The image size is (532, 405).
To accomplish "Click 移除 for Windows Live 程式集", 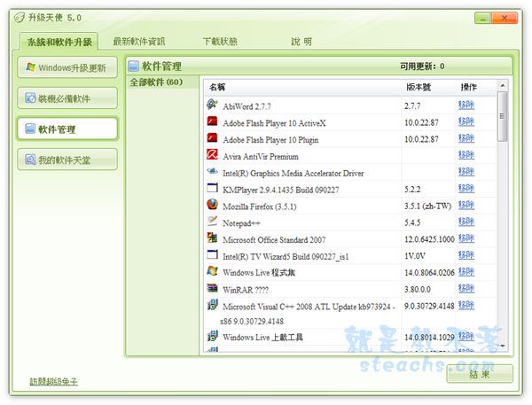I will pos(466,271).
